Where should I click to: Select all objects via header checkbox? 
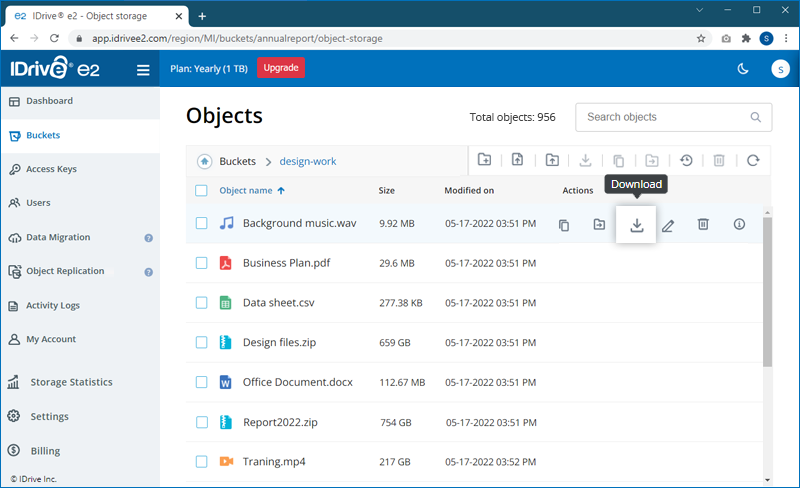pos(201,190)
